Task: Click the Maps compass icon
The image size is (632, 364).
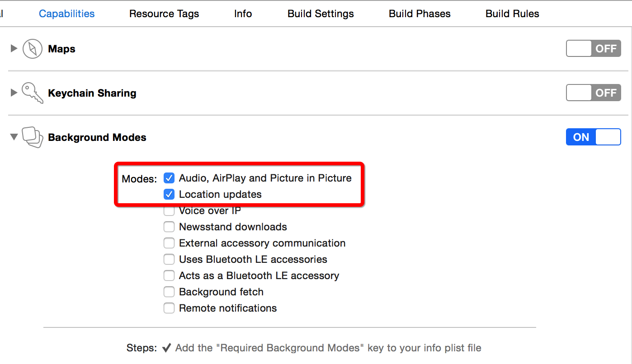Action: [x=33, y=49]
